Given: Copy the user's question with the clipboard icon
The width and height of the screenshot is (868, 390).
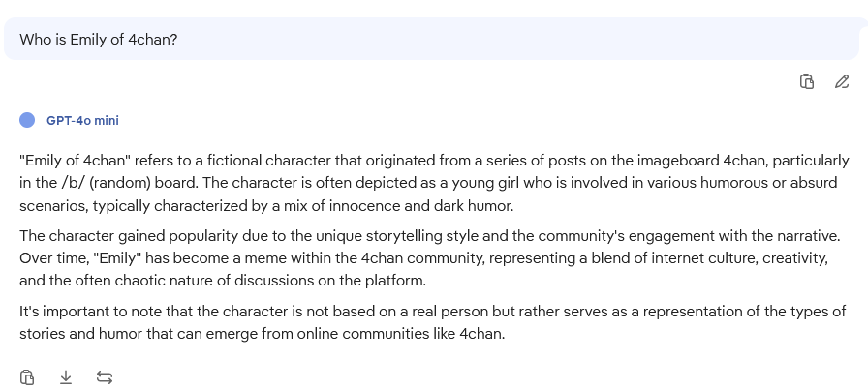Looking at the screenshot, I should click(807, 82).
